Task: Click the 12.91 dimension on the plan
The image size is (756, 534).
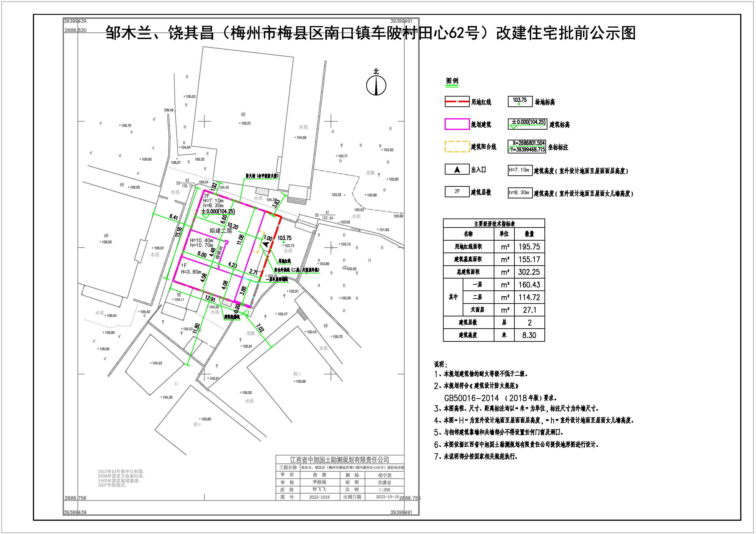Action: coord(210,299)
